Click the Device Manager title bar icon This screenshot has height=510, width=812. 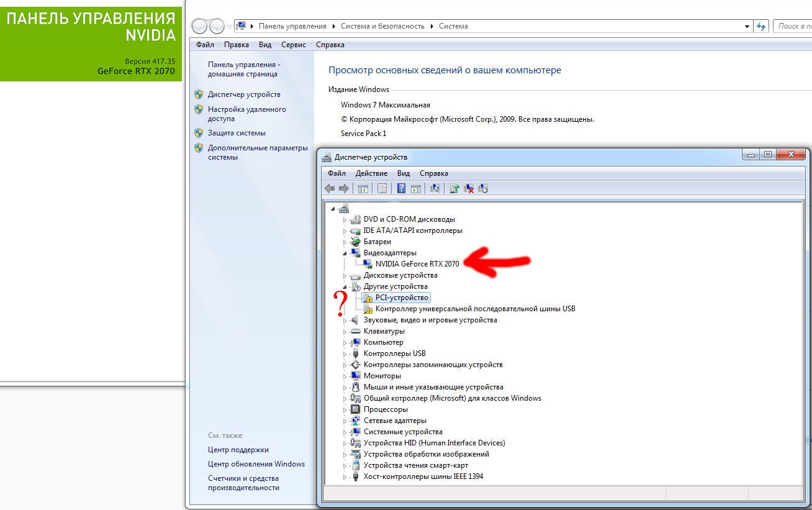coord(327,157)
